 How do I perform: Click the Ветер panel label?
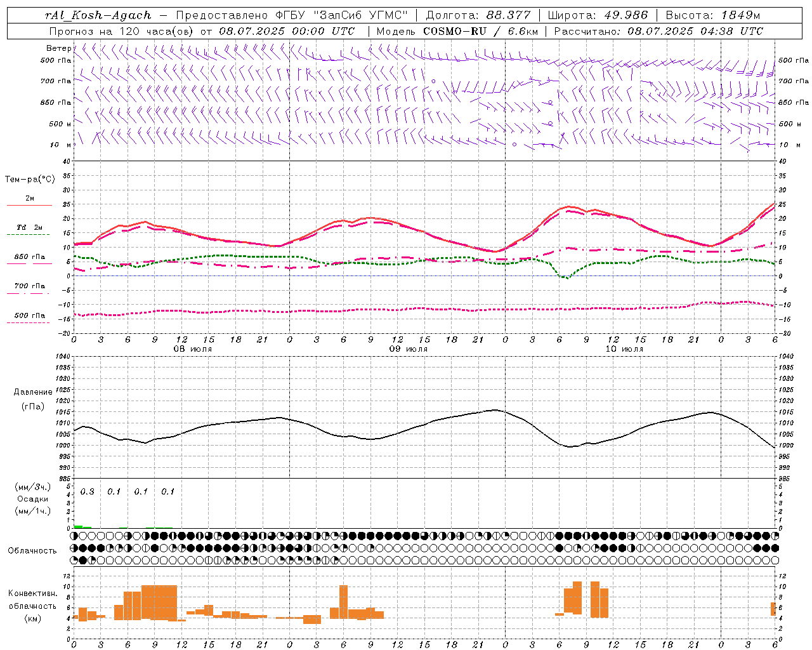pos(58,48)
